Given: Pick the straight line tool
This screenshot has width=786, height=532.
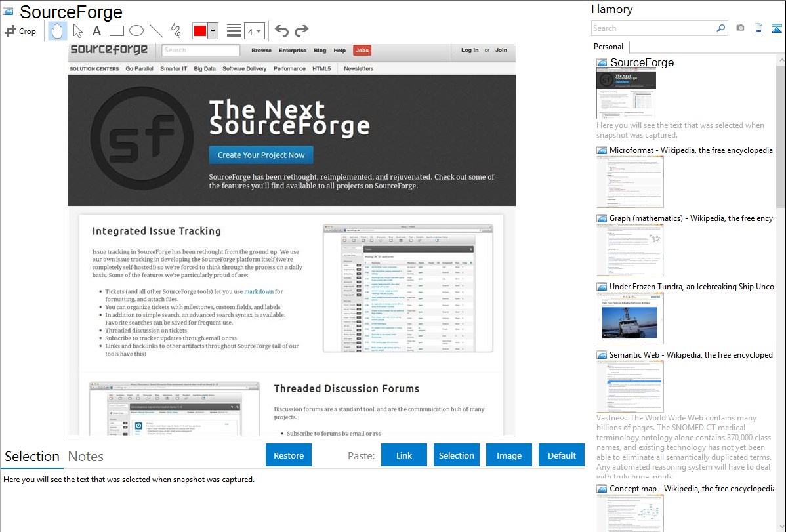Looking at the screenshot, I should (x=156, y=31).
